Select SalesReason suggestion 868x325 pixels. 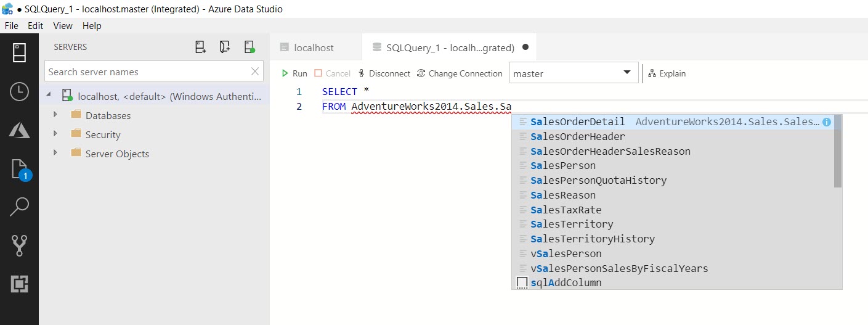672,195
